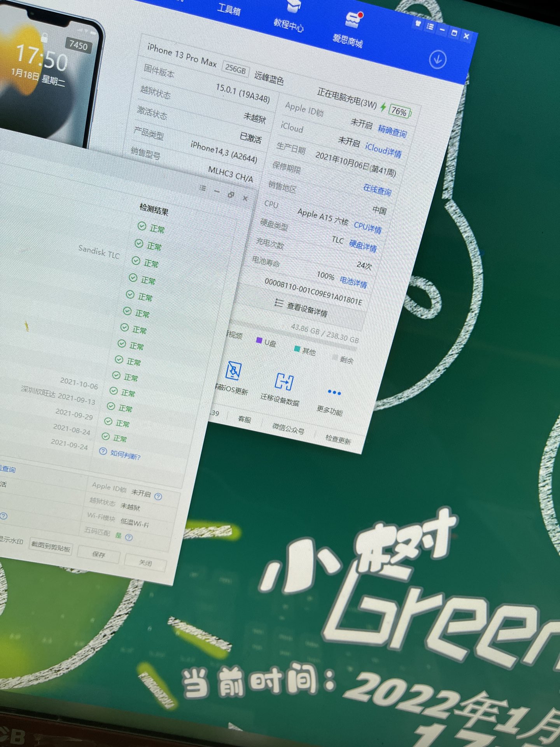This screenshot has width=560, height=747.
Task: Click the iPhone14,3 (A2644) product type text
Action: pyautogui.click(x=224, y=152)
